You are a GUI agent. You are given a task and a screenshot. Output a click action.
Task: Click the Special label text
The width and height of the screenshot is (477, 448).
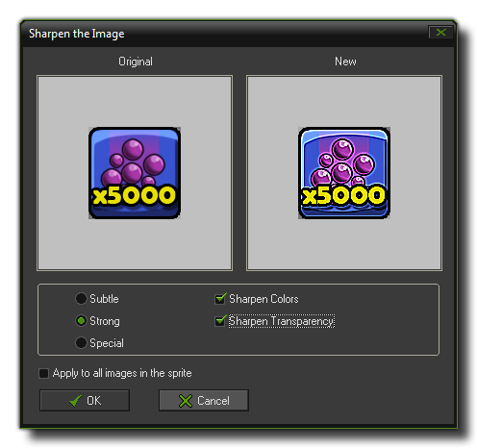point(107,343)
